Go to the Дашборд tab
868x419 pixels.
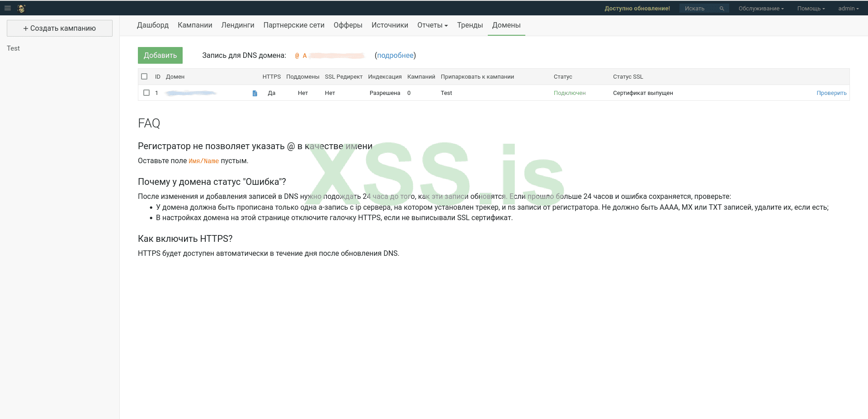[153, 25]
